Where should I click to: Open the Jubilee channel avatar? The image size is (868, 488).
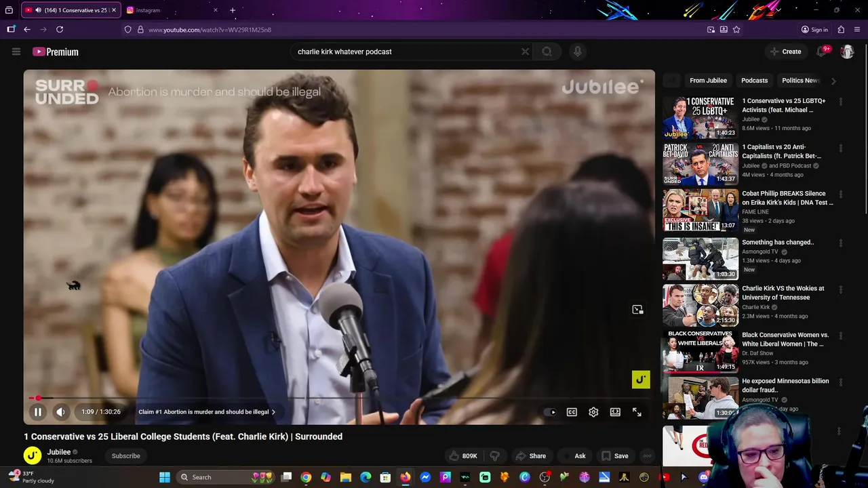tap(33, 455)
